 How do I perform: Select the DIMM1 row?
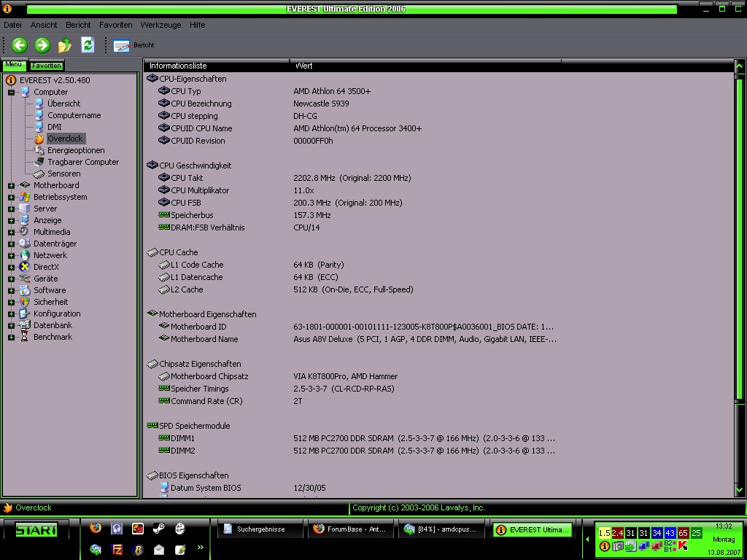[x=438, y=438]
